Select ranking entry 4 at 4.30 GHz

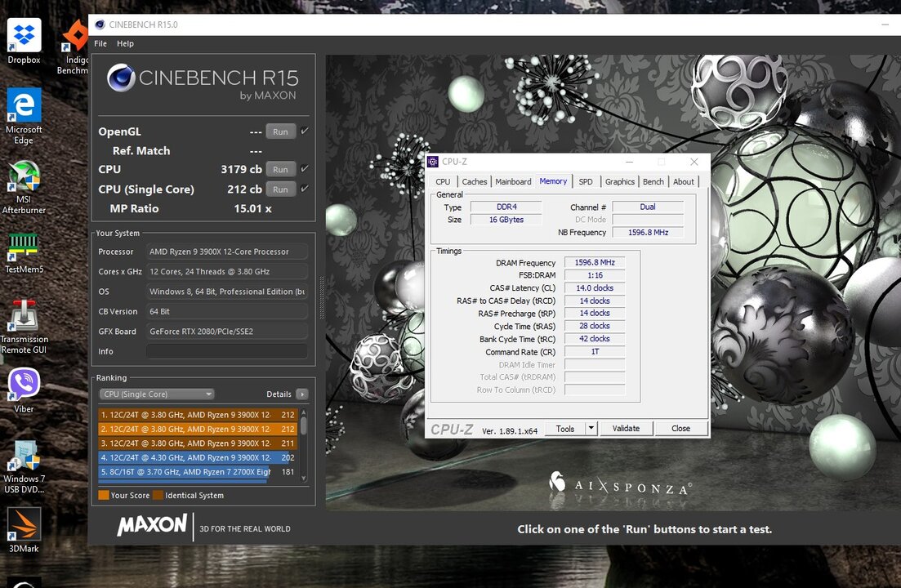pyautogui.click(x=198, y=457)
